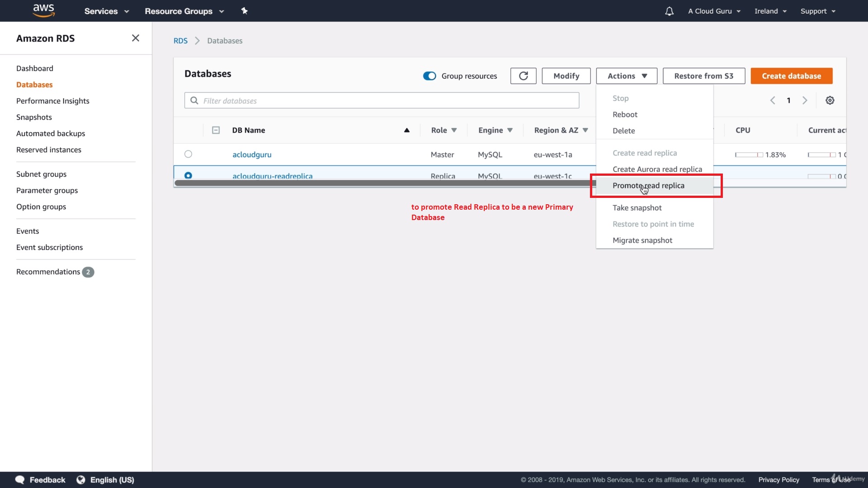Refresh the databases list
This screenshot has width=868, height=488.
[x=523, y=76]
